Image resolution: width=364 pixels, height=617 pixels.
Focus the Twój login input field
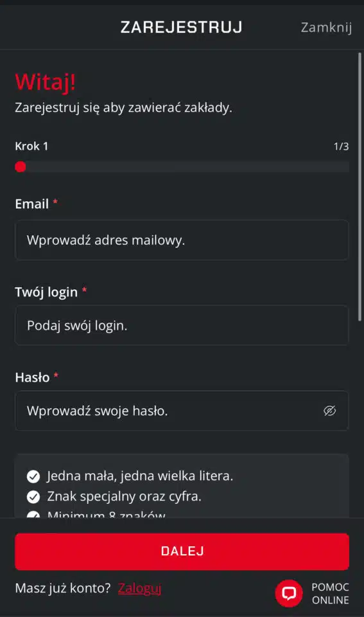click(x=182, y=325)
